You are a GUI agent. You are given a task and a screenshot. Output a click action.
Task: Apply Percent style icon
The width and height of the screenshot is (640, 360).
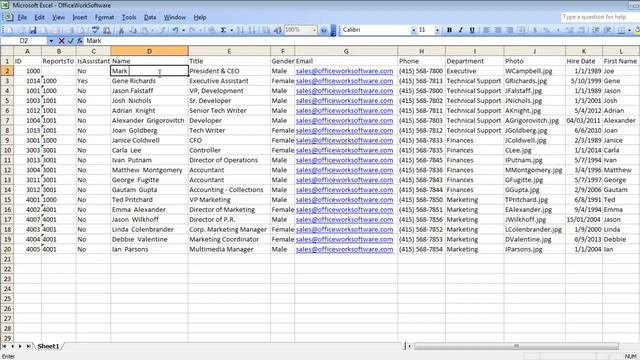546,30
